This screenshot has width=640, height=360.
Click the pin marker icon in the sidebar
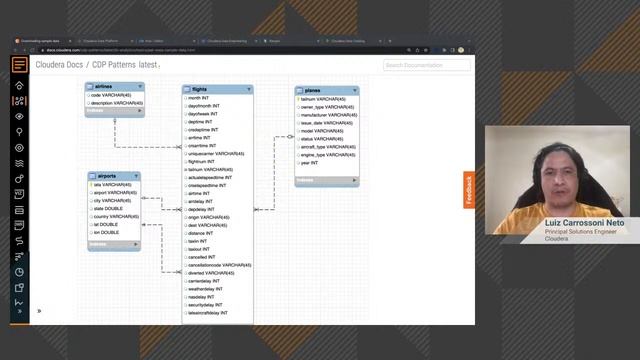click(19, 132)
